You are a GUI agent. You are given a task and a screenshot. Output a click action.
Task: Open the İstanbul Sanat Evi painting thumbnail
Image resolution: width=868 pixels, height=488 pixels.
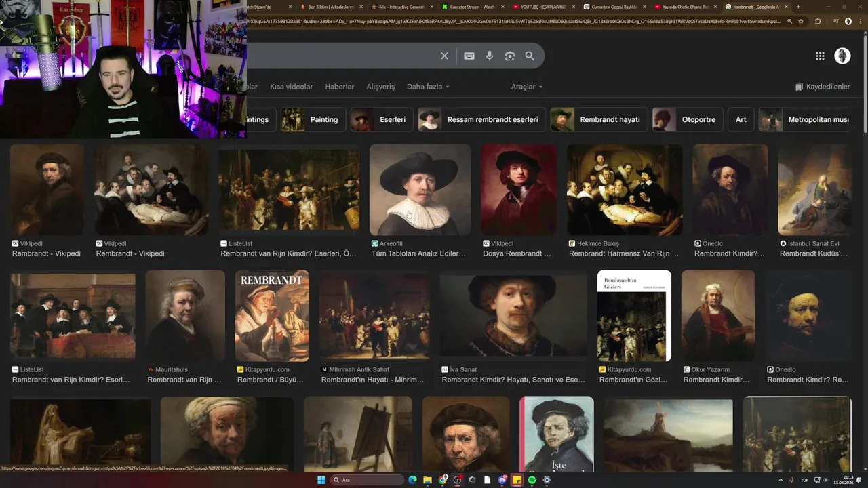pos(814,189)
